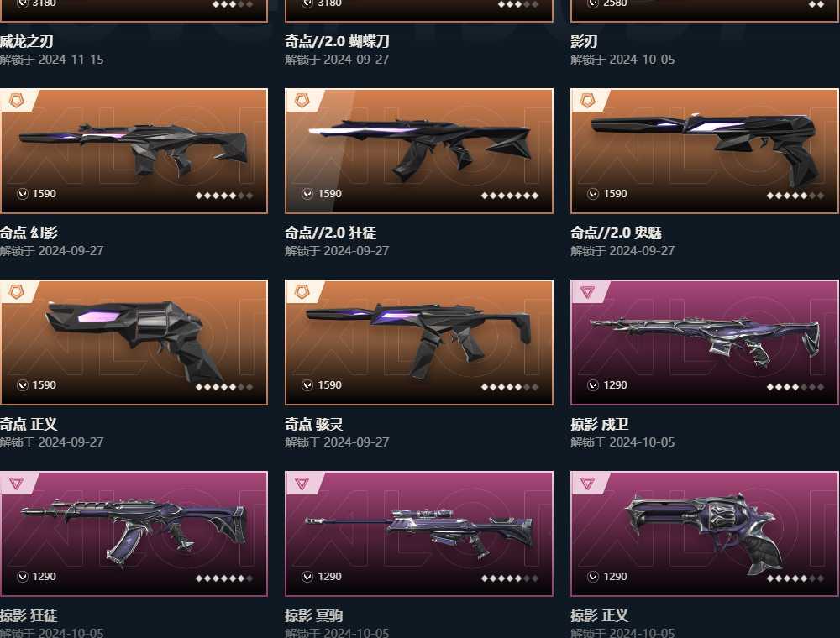Screen dimensions: 840x638
Task: Click the tier badge on 奇点 骇灵 card
Action: [x=302, y=292]
